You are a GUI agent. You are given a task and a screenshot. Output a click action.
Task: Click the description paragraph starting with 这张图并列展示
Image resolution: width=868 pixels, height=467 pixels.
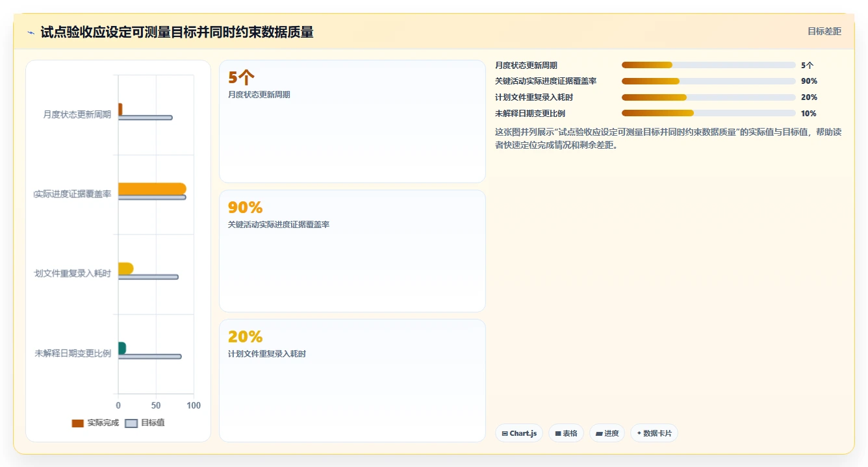tap(669, 138)
